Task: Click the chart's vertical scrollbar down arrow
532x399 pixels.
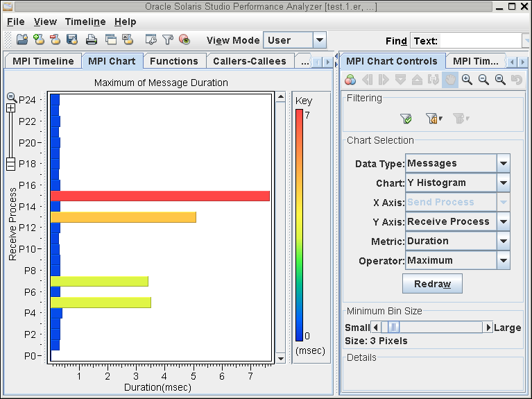Action: coord(280,358)
